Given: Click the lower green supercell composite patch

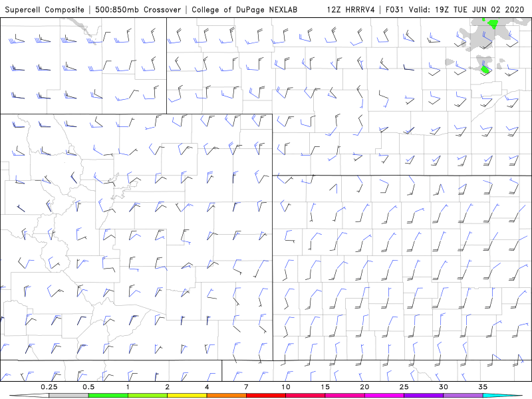Looking at the screenshot, I should click(x=485, y=70).
